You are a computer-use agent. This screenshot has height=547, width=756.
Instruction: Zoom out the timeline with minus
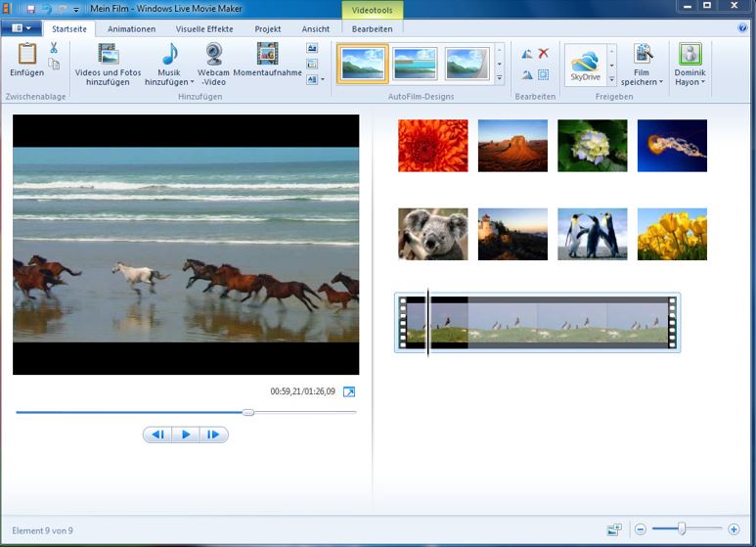[641, 529]
